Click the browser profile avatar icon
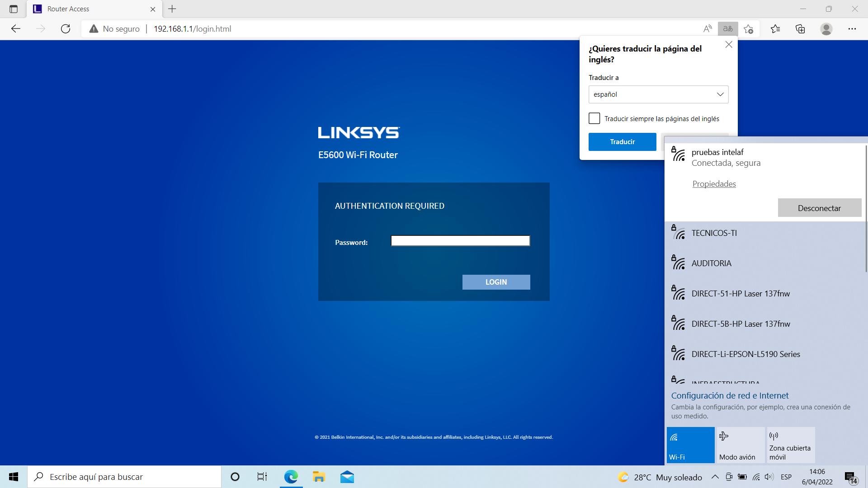Image resolution: width=868 pixels, height=488 pixels. [x=826, y=29]
